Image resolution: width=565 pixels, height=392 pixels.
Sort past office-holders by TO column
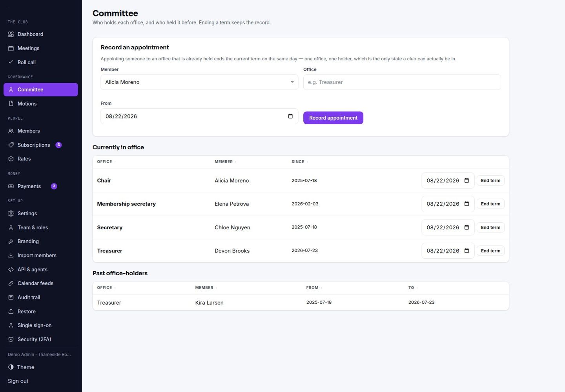tap(413, 288)
